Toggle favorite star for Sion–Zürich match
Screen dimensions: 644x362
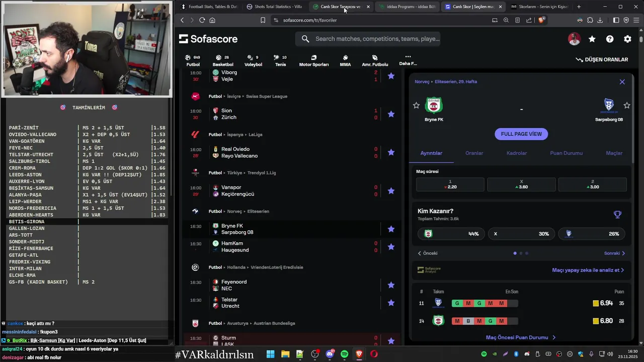391,114
